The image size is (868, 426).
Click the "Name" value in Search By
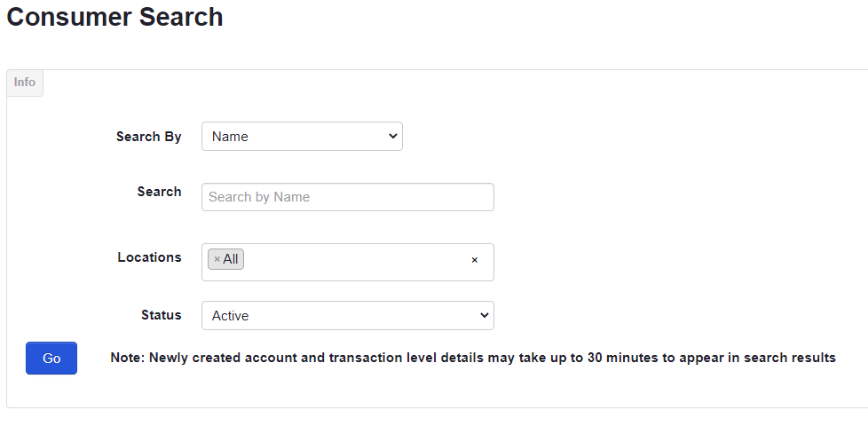pos(231,137)
